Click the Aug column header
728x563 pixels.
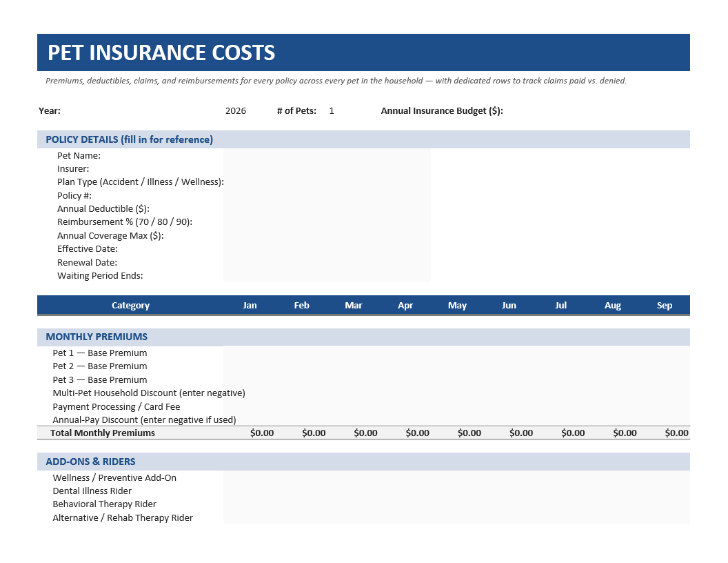pyautogui.click(x=613, y=305)
